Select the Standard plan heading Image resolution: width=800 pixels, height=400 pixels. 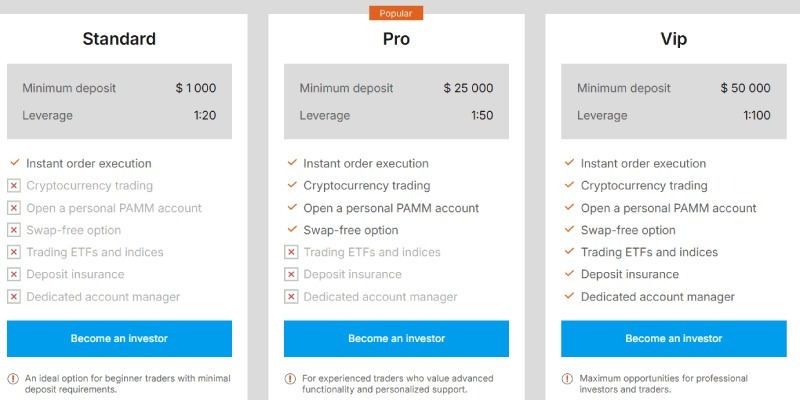[119, 40]
